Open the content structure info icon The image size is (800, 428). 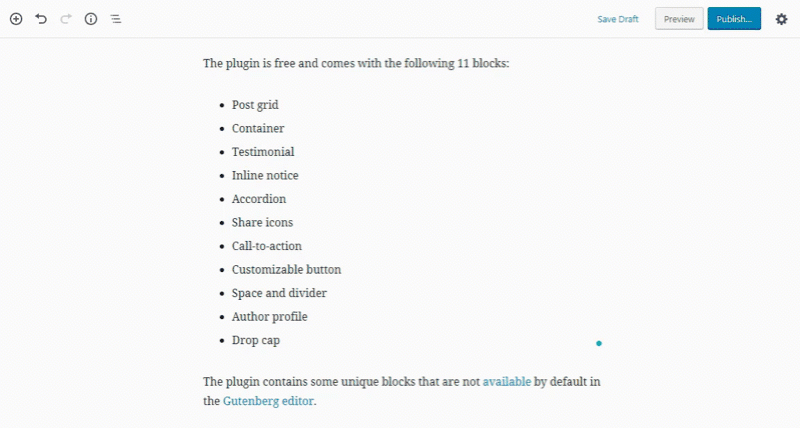91,19
